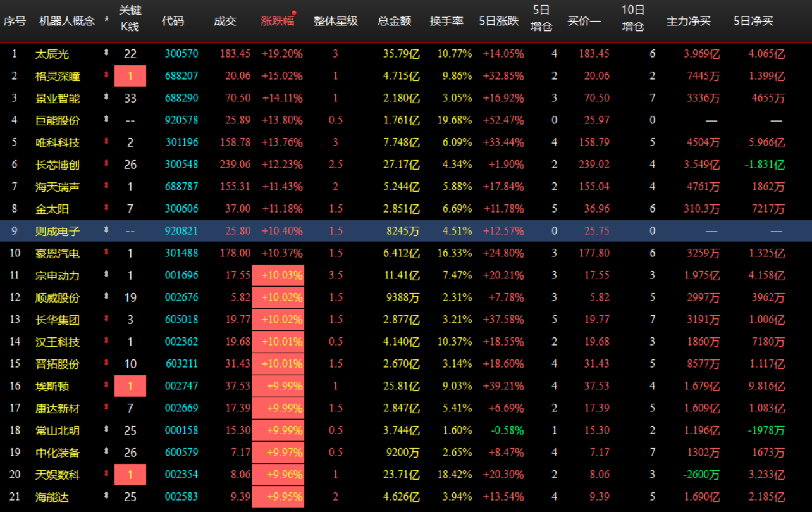Select stock name 景业智能
This screenshot has width=812, height=512.
[x=58, y=99]
